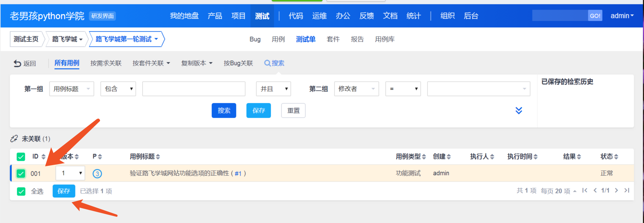This screenshot has height=223, width=644.
Task: Click the priority 3 circle icon
Action: coord(97,173)
